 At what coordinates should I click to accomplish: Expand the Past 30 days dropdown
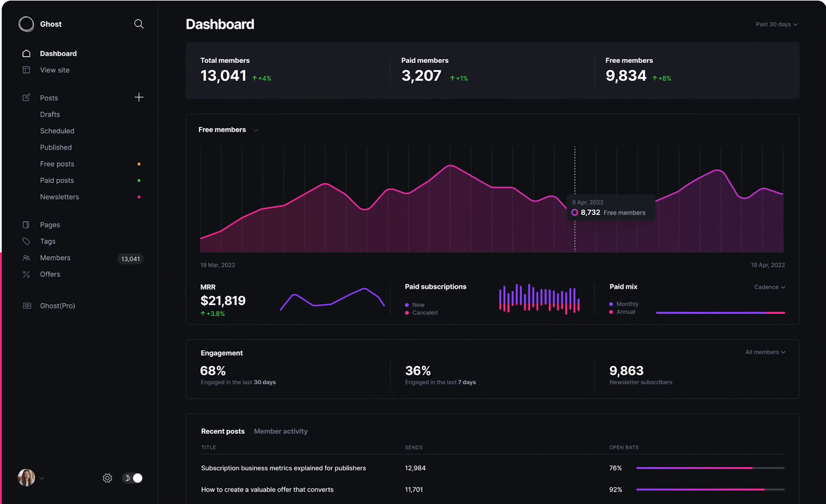click(x=776, y=24)
